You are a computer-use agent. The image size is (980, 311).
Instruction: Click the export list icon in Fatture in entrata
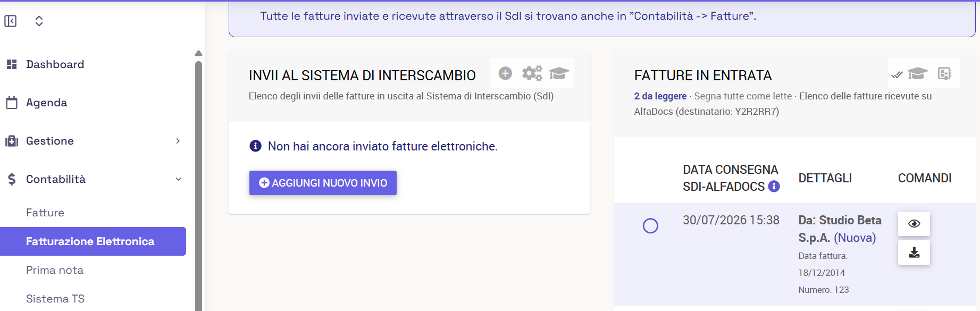944,73
